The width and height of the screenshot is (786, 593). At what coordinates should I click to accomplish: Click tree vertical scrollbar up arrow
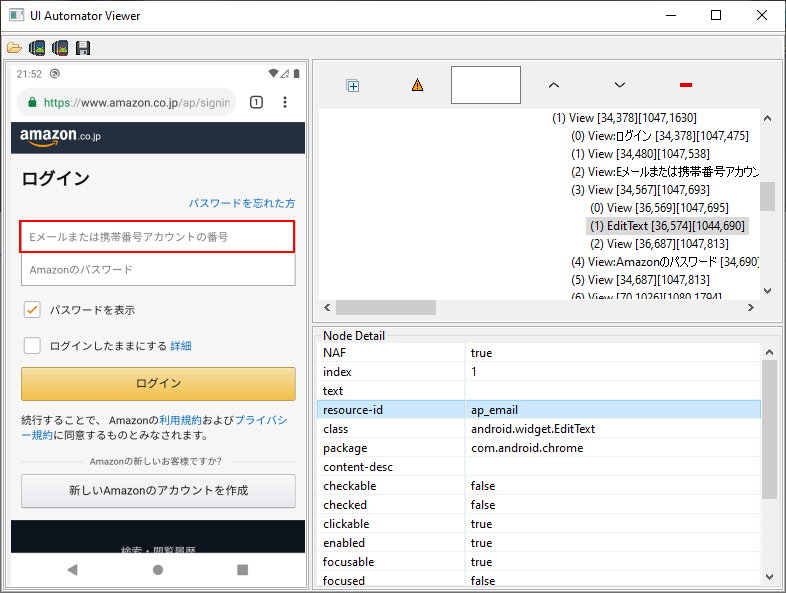767,118
